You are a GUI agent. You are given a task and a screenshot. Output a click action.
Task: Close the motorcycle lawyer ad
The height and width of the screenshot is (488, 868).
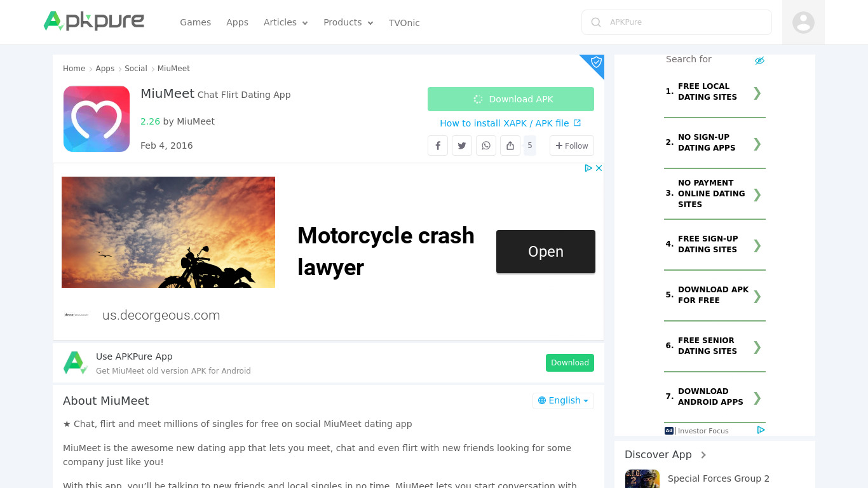(x=599, y=168)
